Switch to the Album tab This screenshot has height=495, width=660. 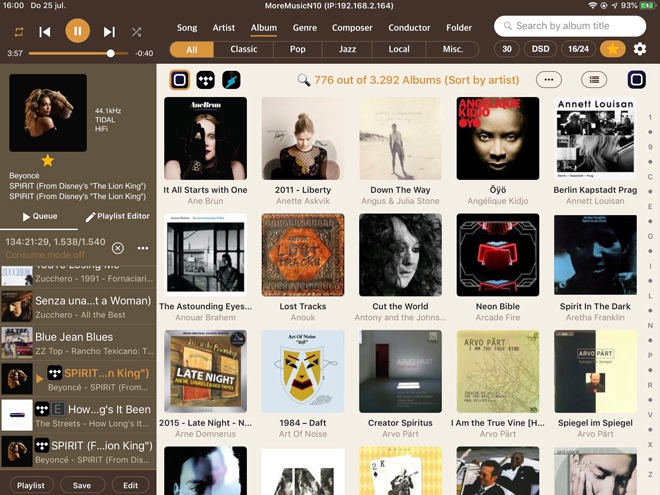click(264, 28)
